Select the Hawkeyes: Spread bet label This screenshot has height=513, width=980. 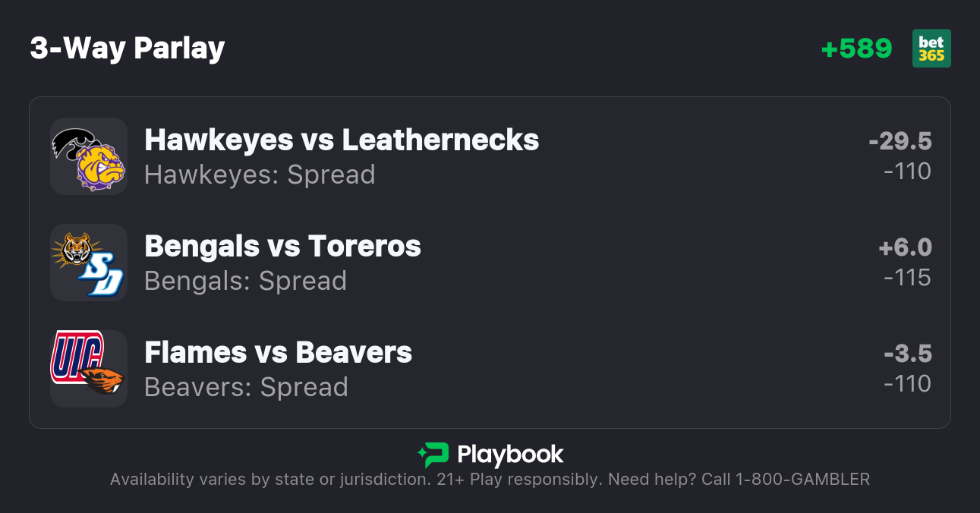(x=260, y=175)
